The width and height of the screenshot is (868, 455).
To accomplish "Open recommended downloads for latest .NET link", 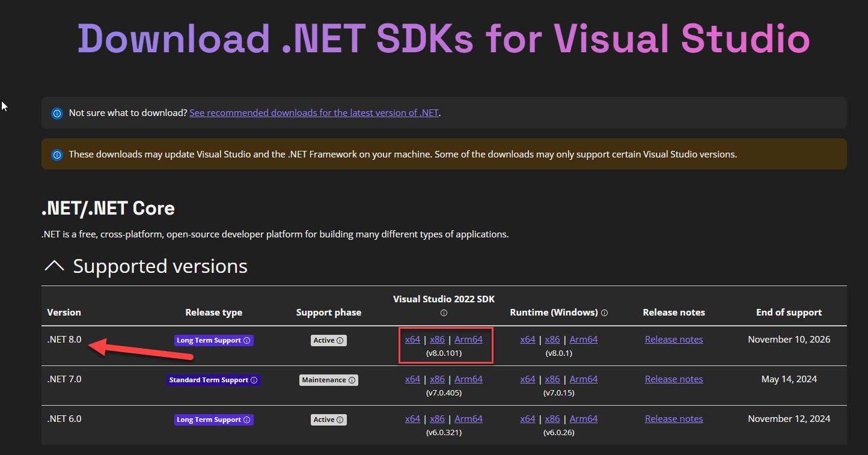I will click(314, 112).
